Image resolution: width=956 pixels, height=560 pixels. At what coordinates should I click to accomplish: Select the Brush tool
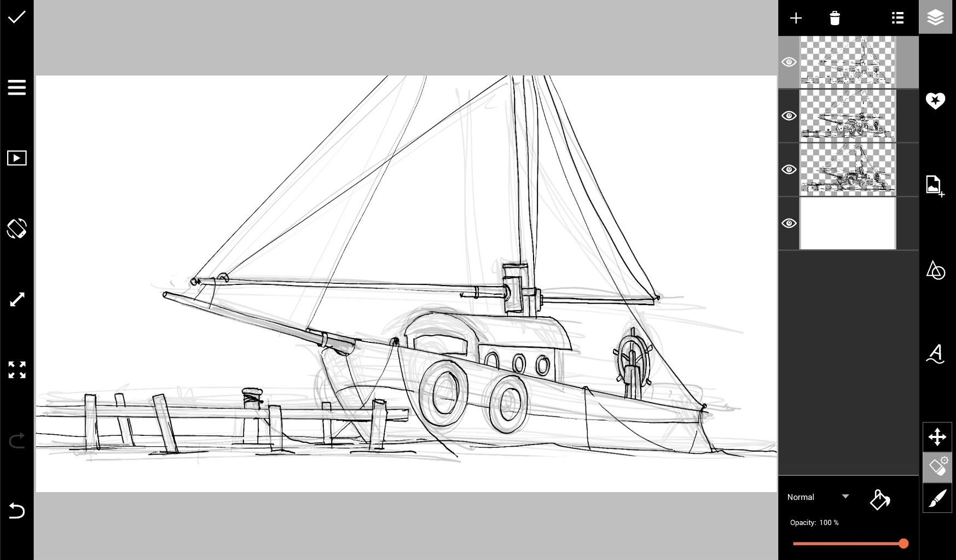click(937, 498)
